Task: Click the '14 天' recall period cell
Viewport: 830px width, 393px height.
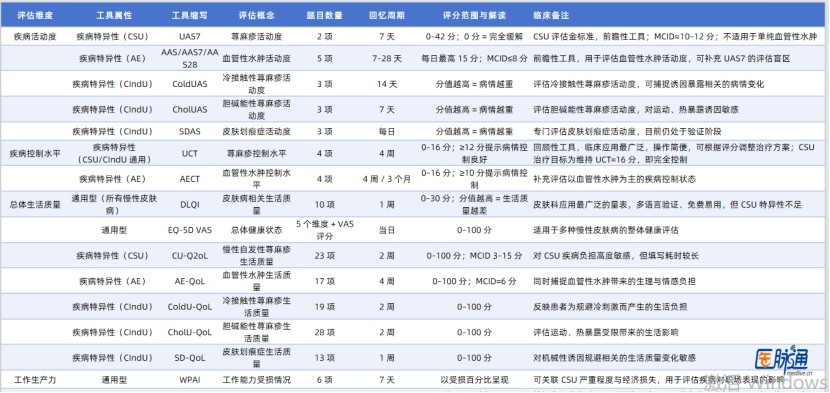Action: pyautogui.click(x=386, y=84)
